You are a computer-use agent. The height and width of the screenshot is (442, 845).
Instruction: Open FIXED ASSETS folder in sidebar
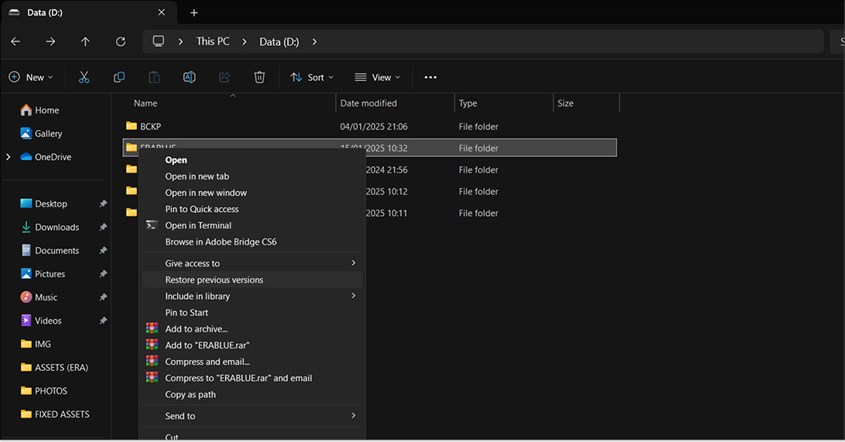click(x=54, y=414)
